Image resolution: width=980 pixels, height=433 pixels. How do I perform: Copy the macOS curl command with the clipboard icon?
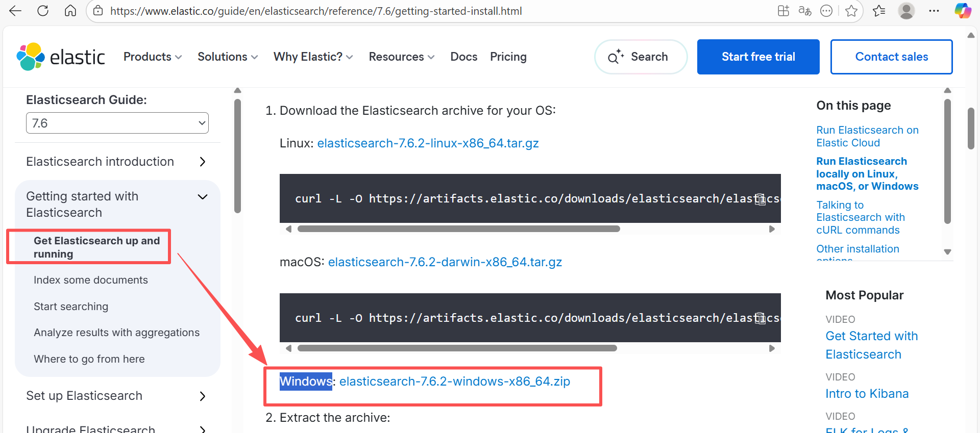[760, 318]
